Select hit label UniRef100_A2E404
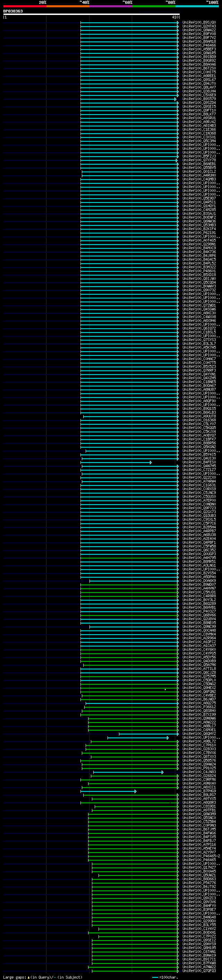222x980 pixels. point(199,539)
